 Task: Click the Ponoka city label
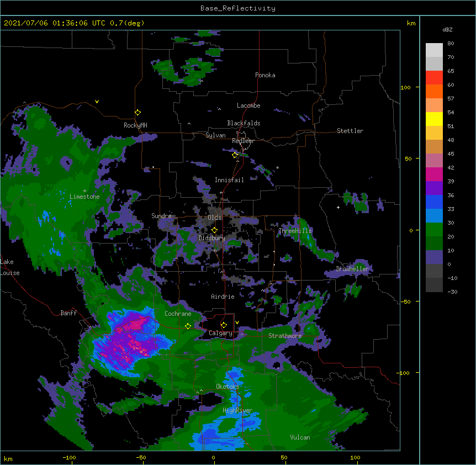265,75
